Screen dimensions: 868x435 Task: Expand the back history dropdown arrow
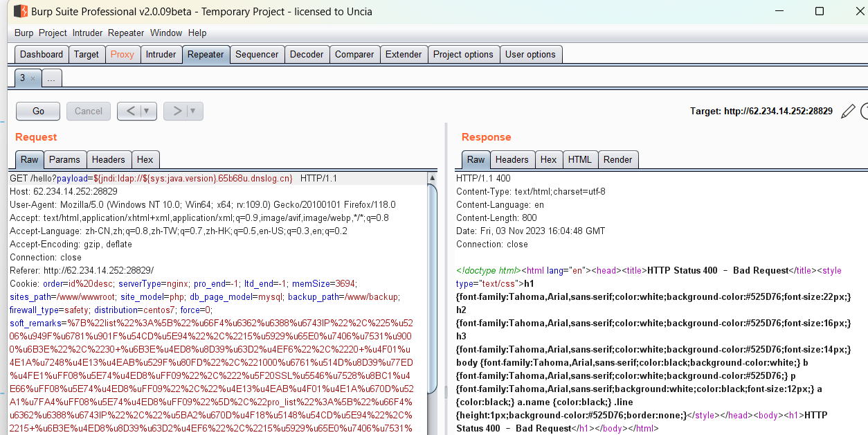coord(147,111)
